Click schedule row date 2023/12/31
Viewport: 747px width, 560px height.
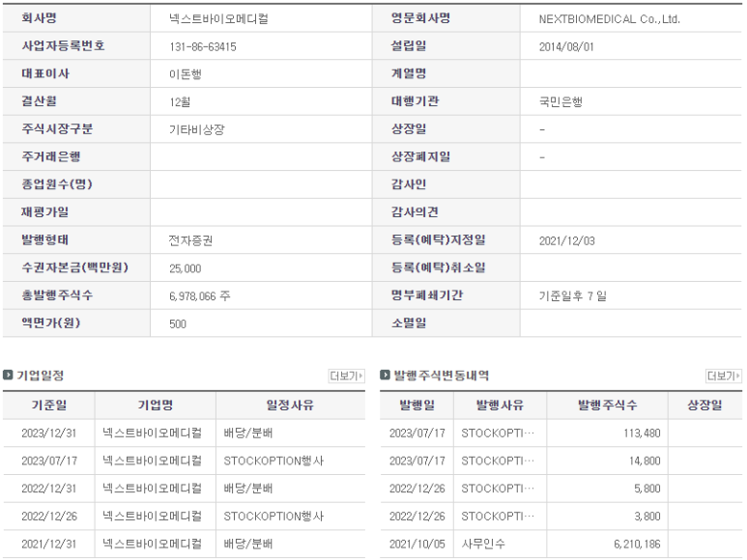click(x=48, y=433)
